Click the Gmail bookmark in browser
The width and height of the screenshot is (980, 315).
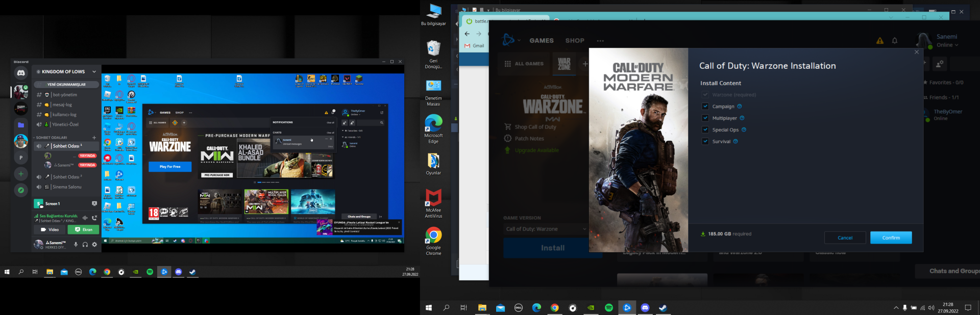point(474,46)
